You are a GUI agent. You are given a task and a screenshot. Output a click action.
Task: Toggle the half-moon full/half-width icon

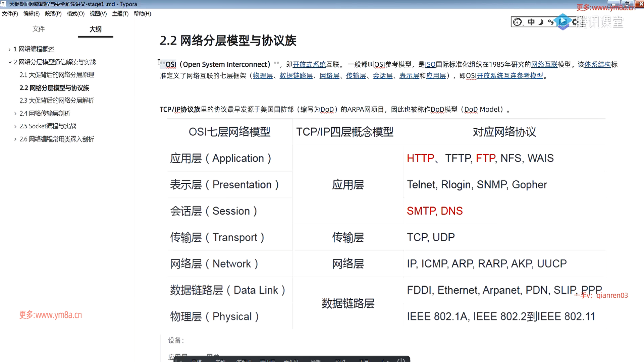(541, 22)
